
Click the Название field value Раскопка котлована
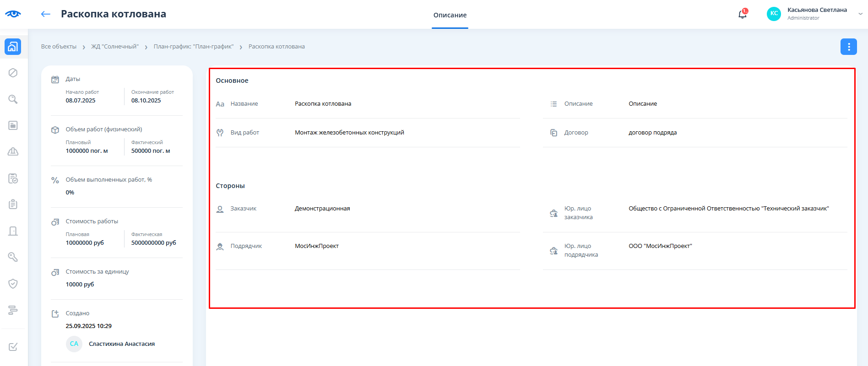(x=323, y=104)
